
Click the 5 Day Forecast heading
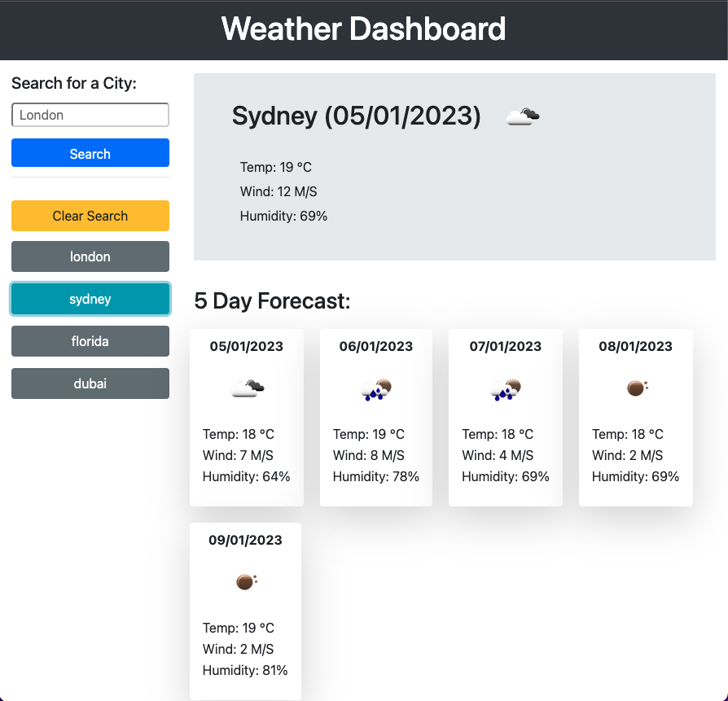[271, 301]
